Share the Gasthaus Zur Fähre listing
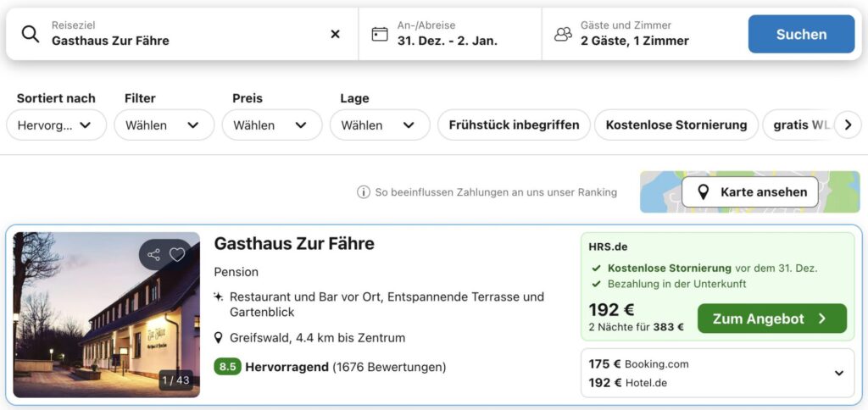868x410 pixels. point(153,254)
